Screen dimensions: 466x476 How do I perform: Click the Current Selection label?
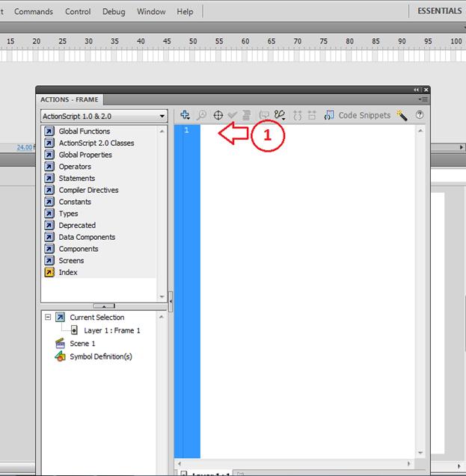coord(97,318)
